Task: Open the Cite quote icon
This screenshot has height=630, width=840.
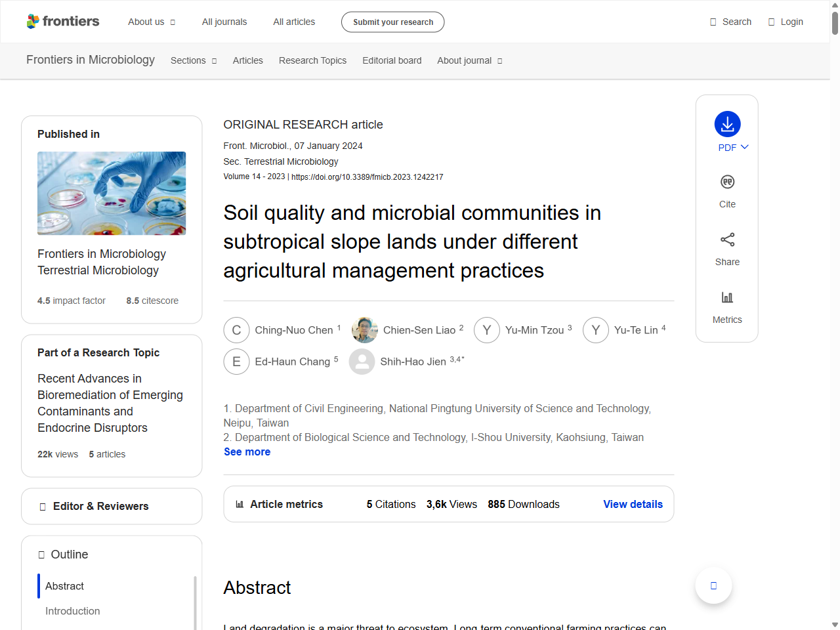Action: (x=727, y=182)
